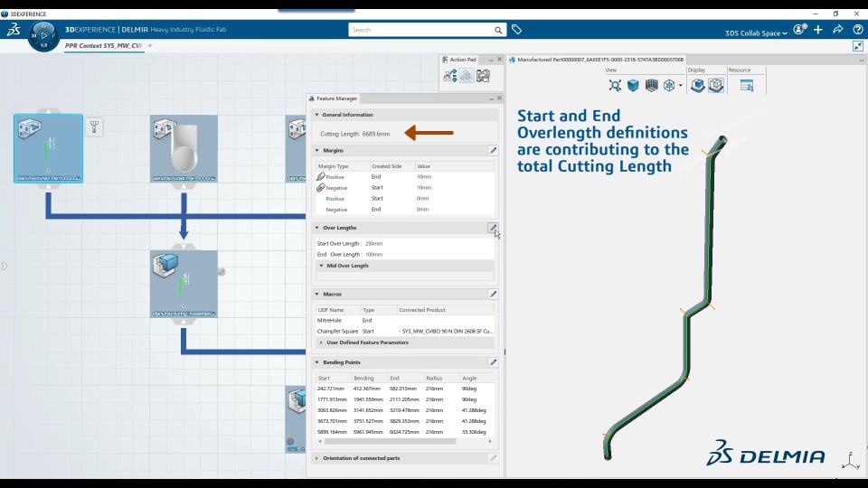Image resolution: width=868 pixels, height=488 pixels.
Task: Select the PPR Context SYS_MW_CVI tab
Action: (103, 46)
